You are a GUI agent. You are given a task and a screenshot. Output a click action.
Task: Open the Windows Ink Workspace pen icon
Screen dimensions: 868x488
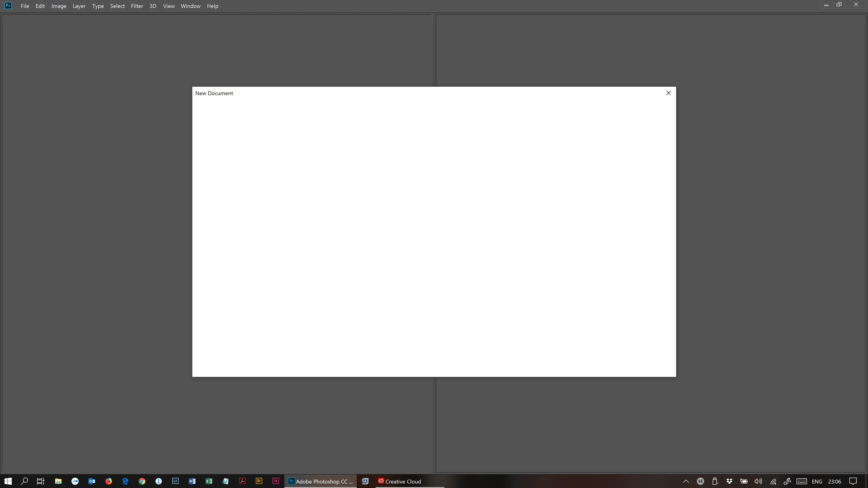click(x=787, y=481)
